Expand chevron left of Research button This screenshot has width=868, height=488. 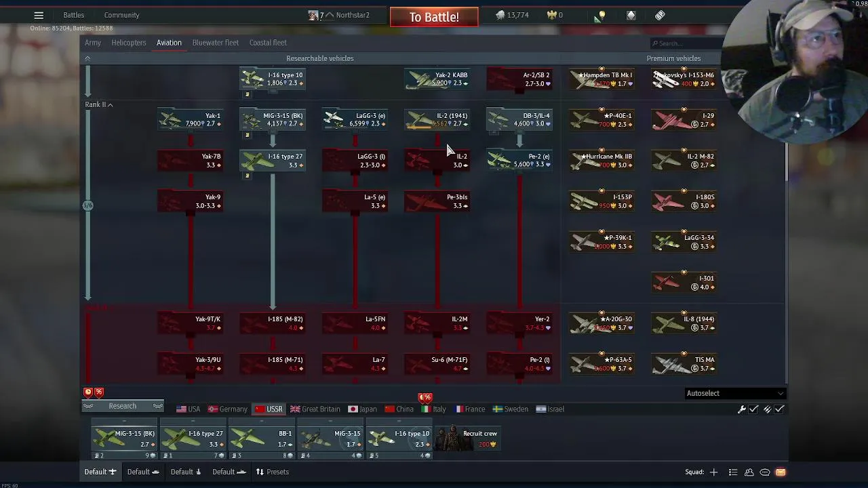[88, 406]
